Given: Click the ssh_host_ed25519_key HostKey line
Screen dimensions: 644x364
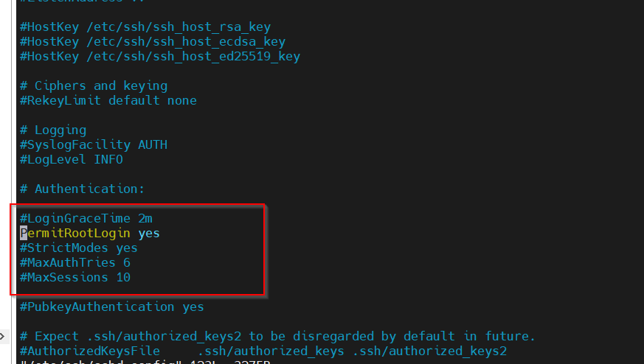Looking at the screenshot, I should [x=160, y=57].
